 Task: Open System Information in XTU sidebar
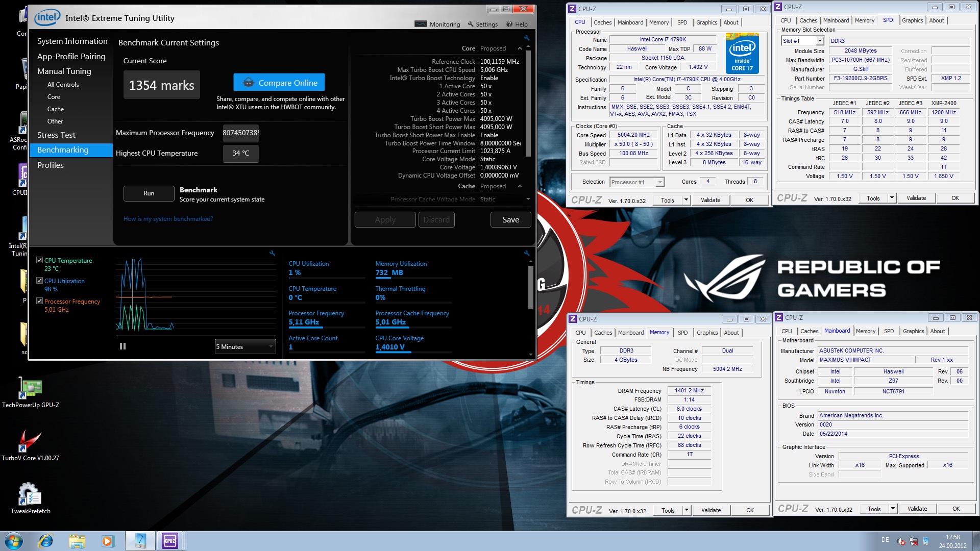point(72,41)
